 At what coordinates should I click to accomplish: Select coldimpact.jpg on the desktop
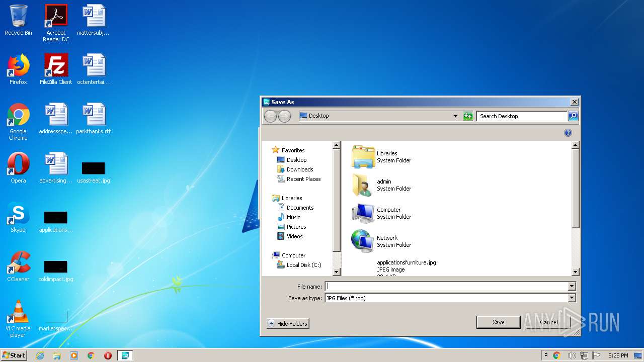click(56, 270)
